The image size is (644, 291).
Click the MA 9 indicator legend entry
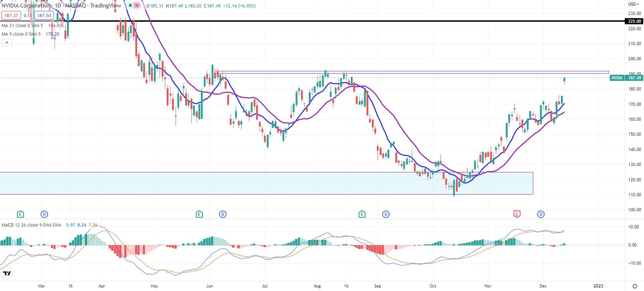pos(23,34)
